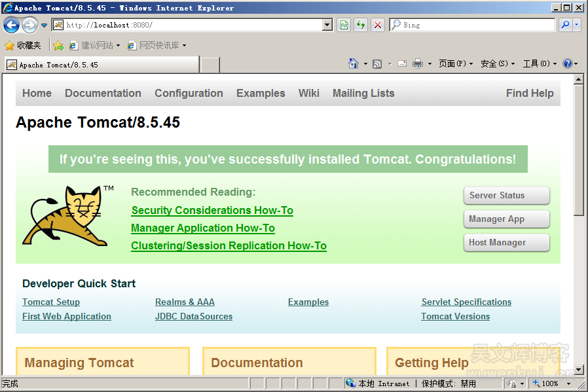This screenshot has width=588, height=392.
Task: Click the Server Status button
Action: (506, 196)
